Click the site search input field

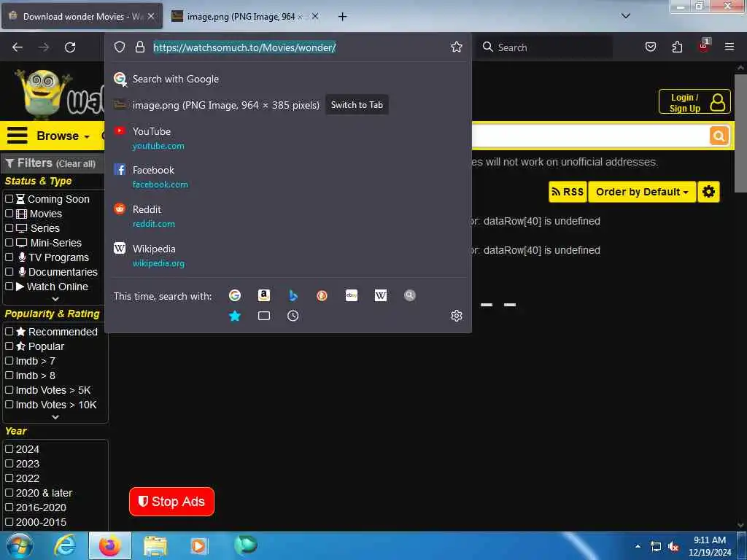589,136
